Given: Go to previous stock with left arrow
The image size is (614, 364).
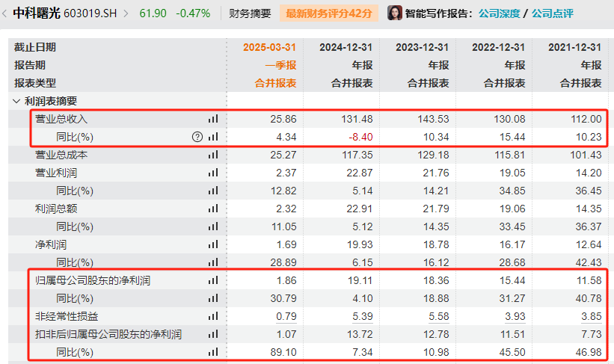Looking at the screenshot, I should pos(4,13).
